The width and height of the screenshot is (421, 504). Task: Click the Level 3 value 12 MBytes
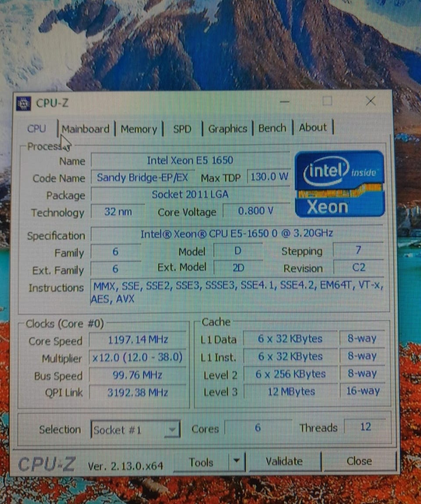pyautogui.click(x=291, y=391)
